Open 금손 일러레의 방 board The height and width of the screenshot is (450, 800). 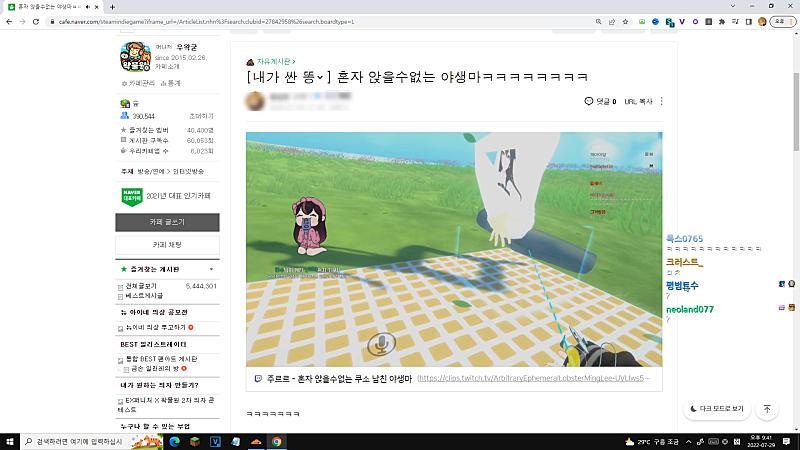point(155,368)
